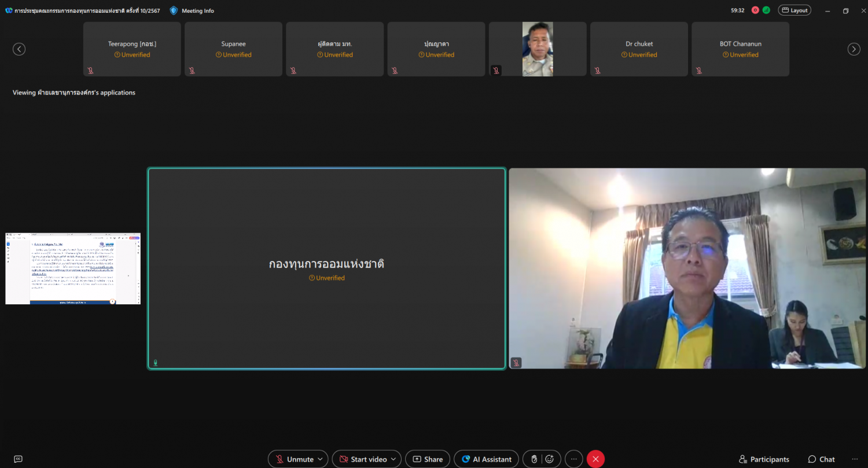
Task: Launch the AI Assistant
Action: [486, 459]
